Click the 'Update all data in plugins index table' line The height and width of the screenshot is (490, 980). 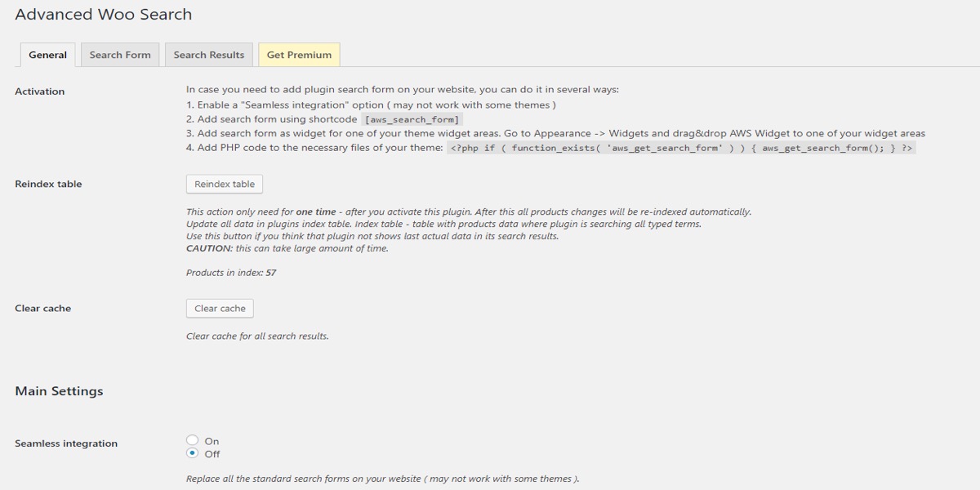[443, 224]
